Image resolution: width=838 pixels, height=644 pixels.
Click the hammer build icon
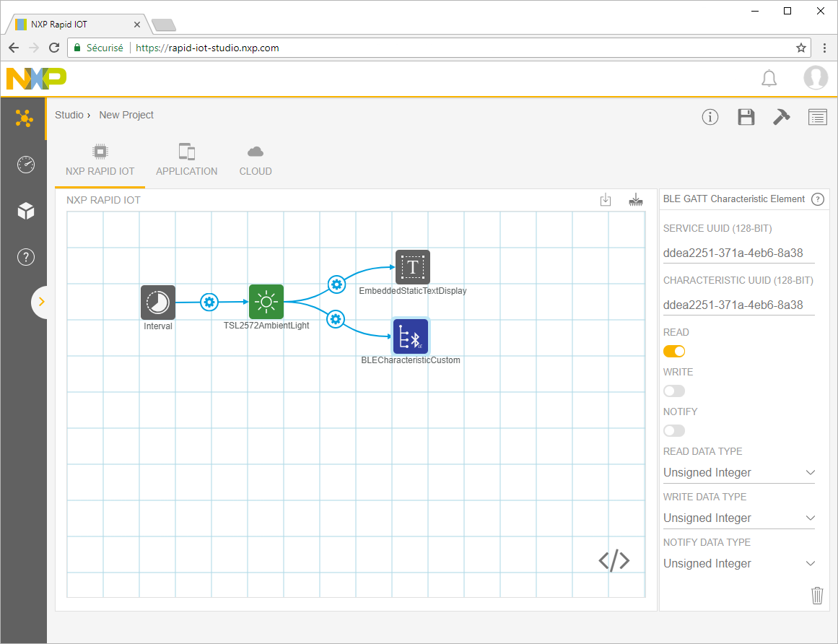pos(781,117)
